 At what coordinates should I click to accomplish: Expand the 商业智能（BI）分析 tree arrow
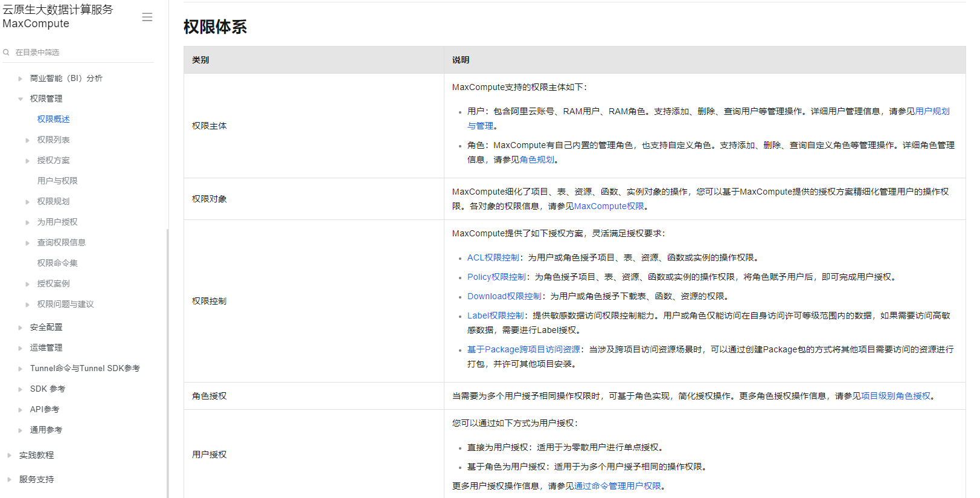(20, 79)
